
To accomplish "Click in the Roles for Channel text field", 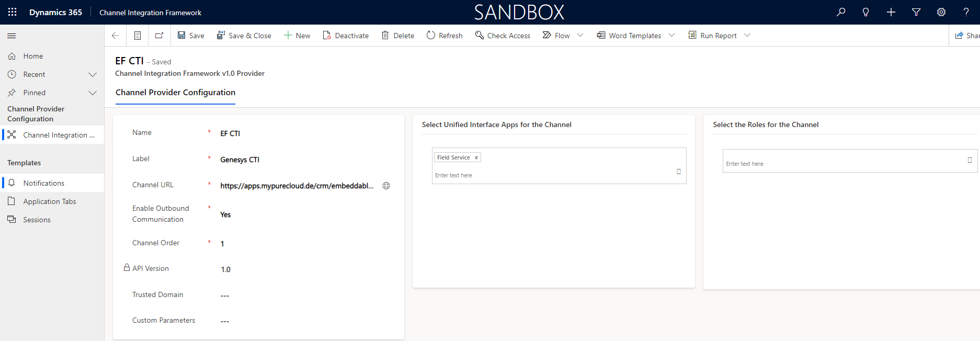I will (842, 163).
